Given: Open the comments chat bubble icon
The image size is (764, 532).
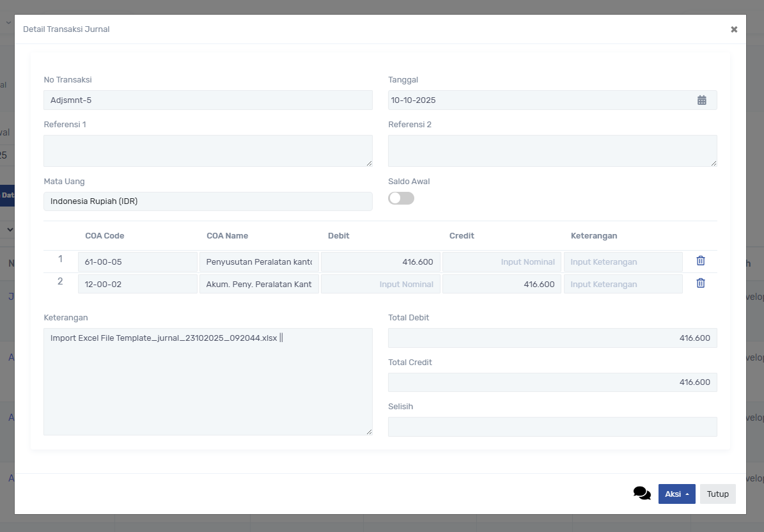Looking at the screenshot, I should [x=642, y=493].
